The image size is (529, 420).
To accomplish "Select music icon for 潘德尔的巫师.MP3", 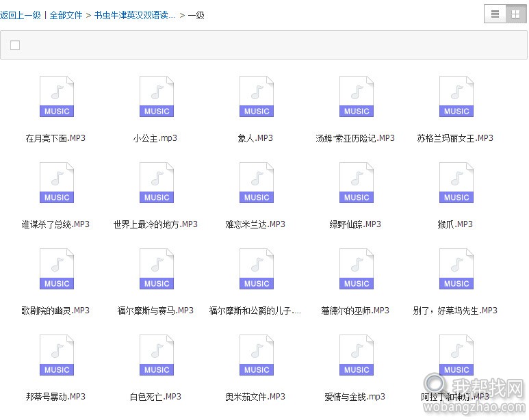I will [357, 269].
